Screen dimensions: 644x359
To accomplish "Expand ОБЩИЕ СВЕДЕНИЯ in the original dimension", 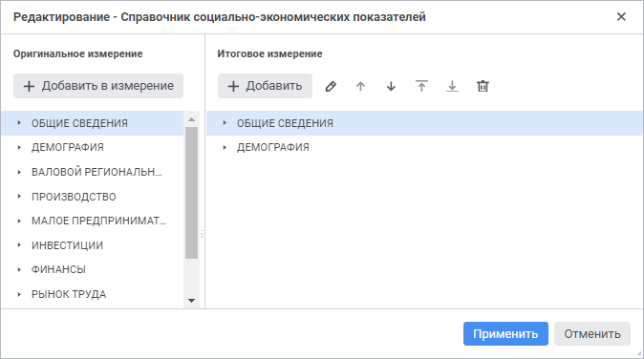I will pos(19,123).
